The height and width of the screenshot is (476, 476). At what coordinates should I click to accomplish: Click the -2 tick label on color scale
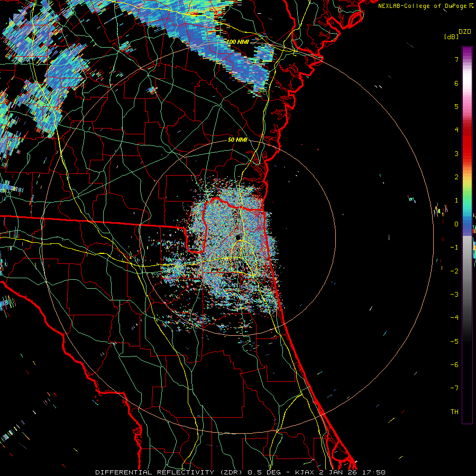pyautogui.click(x=454, y=271)
